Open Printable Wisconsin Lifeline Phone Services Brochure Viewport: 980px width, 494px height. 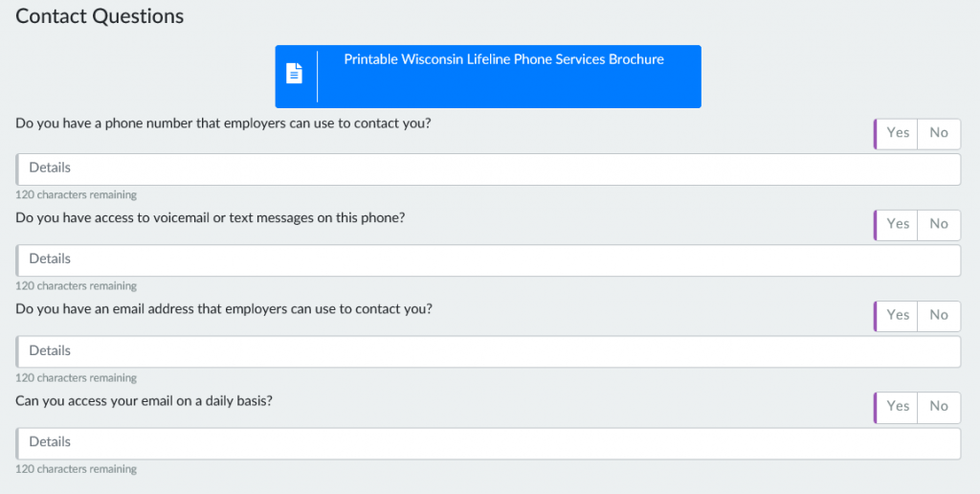[503, 60]
